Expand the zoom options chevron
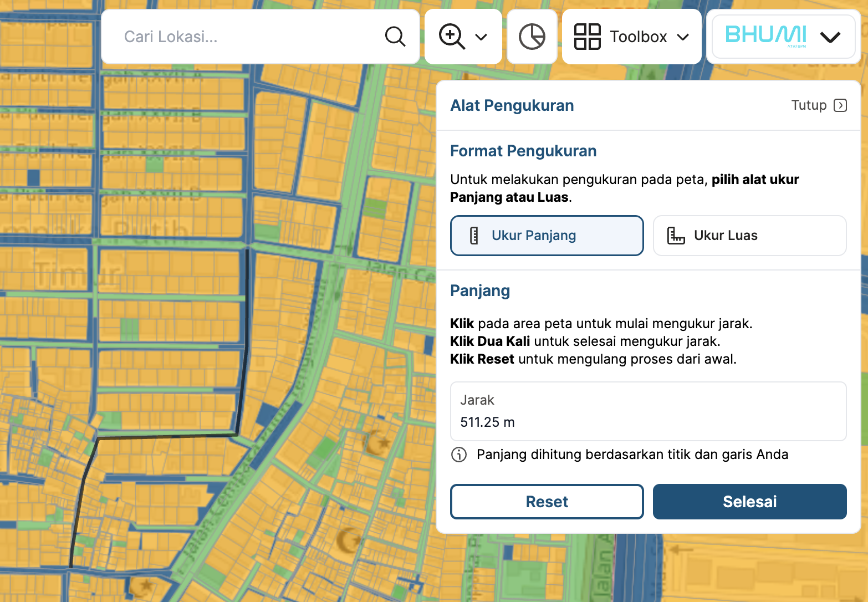This screenshot has height=602, width=868. pos(481,37)
